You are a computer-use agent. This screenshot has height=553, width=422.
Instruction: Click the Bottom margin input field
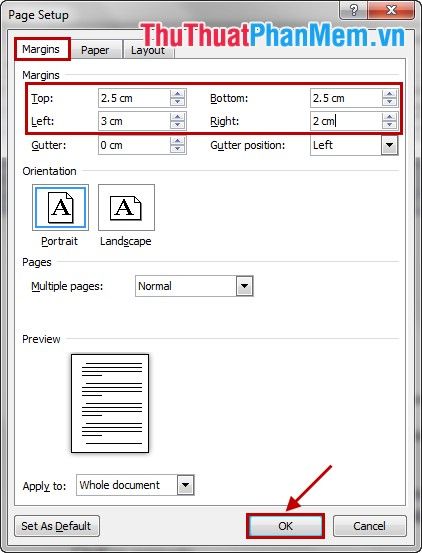(346, 98)
